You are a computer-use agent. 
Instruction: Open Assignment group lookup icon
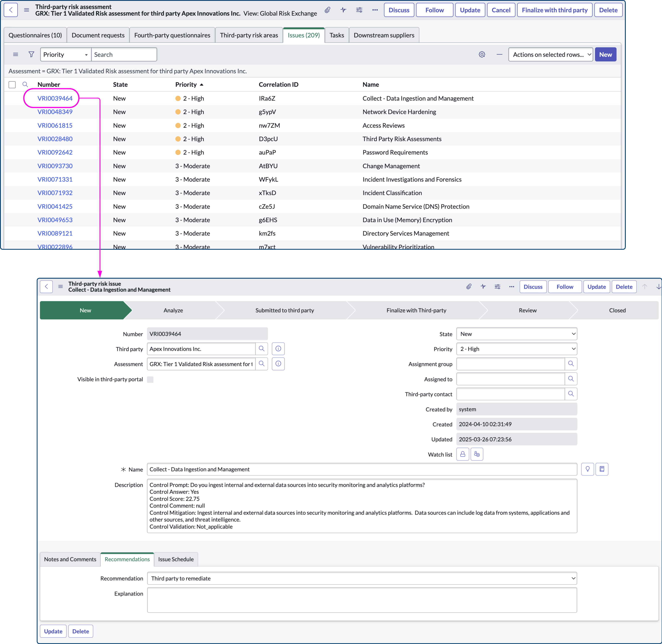(x=571, y=364)
